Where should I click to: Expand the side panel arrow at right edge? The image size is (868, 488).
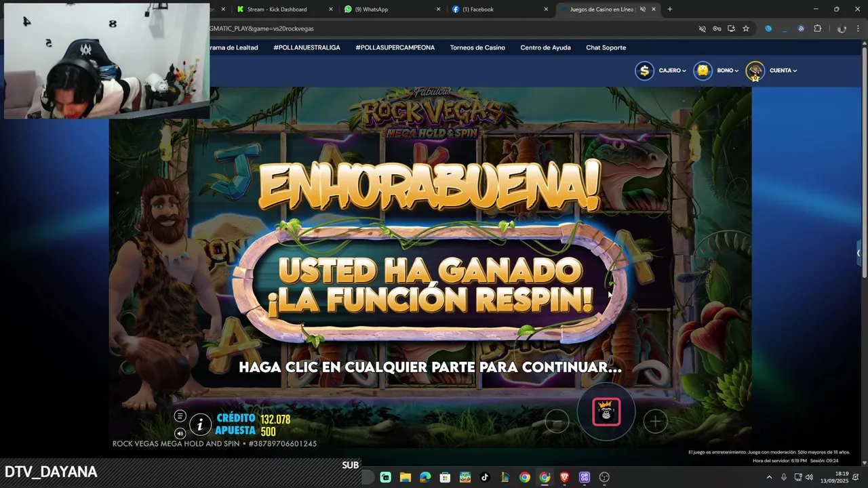859,253
